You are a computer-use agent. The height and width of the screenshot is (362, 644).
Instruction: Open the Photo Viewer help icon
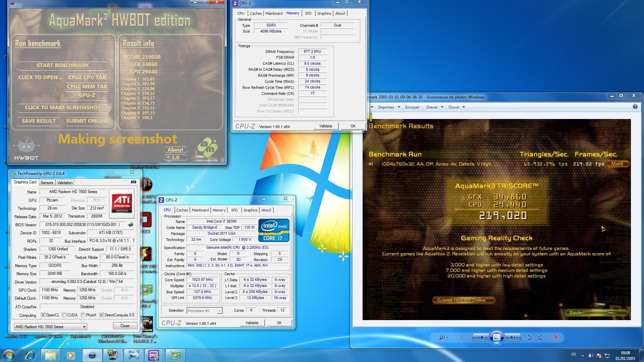pyautogui.click(x=635, y=107)
